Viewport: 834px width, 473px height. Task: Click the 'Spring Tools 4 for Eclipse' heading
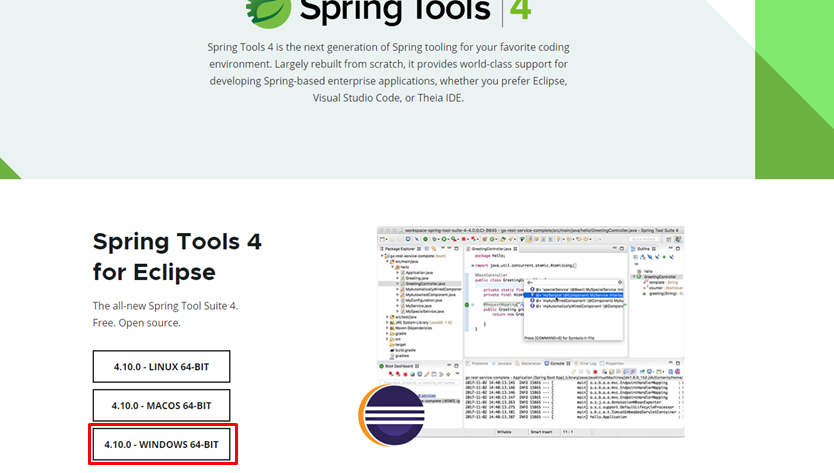177,257
